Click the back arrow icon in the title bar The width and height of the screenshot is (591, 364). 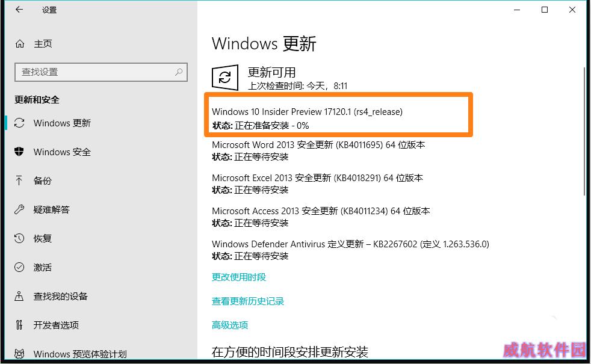tap(19, 10)
